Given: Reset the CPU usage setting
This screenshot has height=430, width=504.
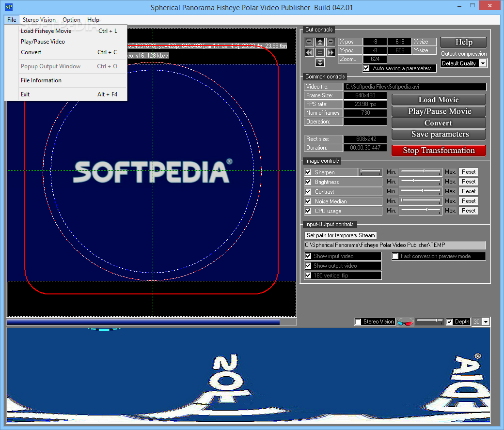Looking at the screenshot, I should pyautogui.click(x=469, y=210).
